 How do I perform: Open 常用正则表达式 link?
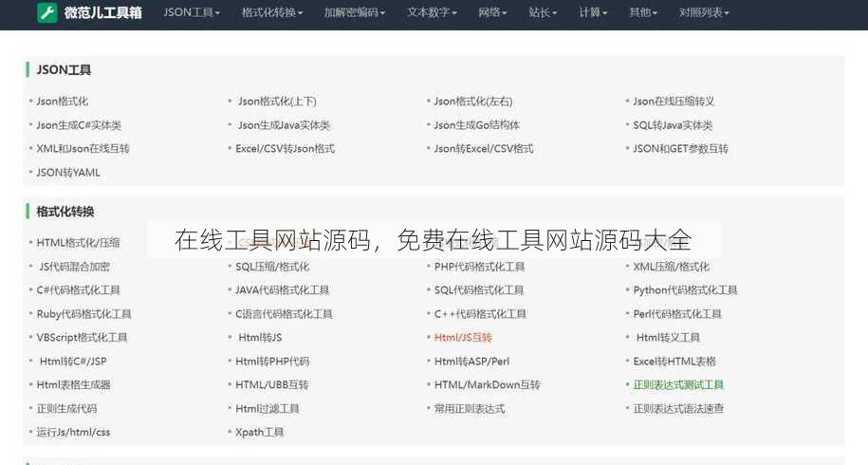click(x=470, y=408)
